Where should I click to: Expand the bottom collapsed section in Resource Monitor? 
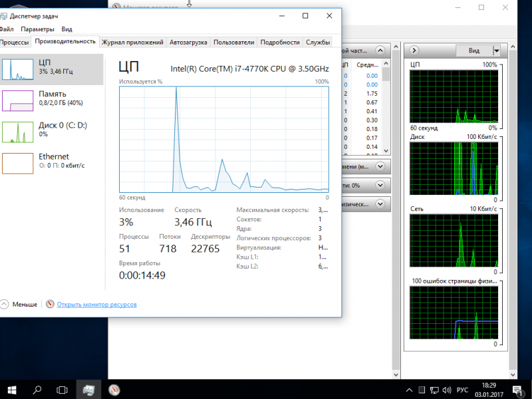pyautogui.click(x=380, y=204)
